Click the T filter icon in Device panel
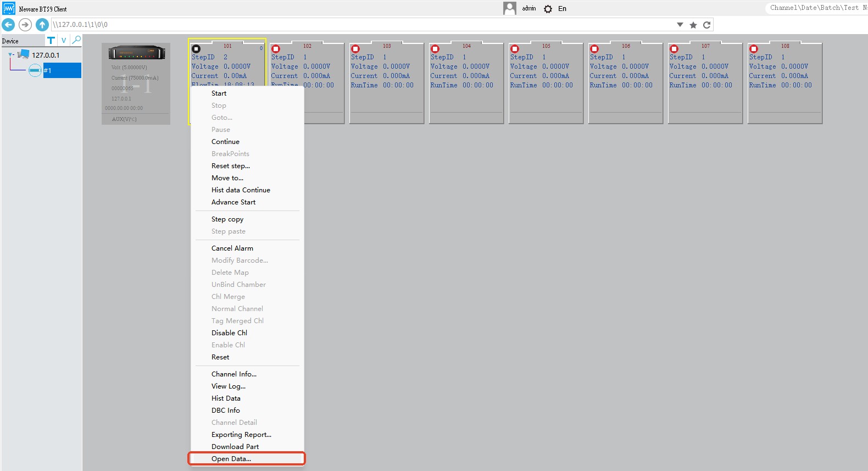This screenshot has width=868, height=471. (51, 40)
